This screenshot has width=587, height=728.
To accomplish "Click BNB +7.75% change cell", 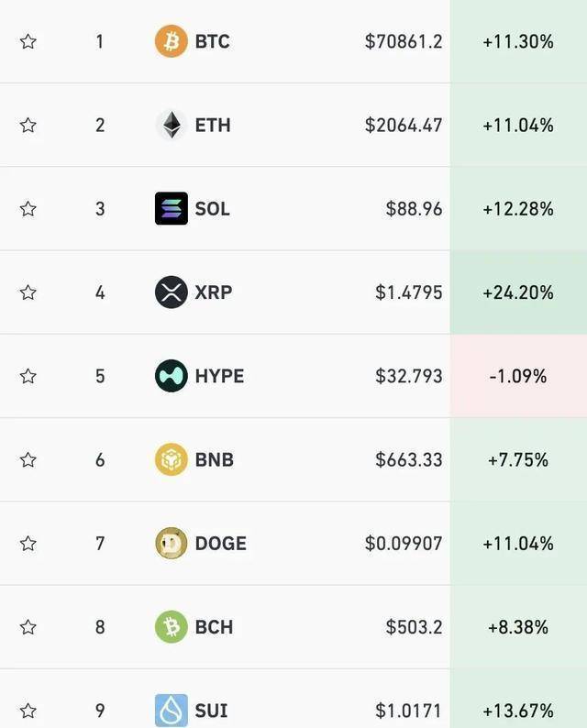I will (x=518, y=459).
